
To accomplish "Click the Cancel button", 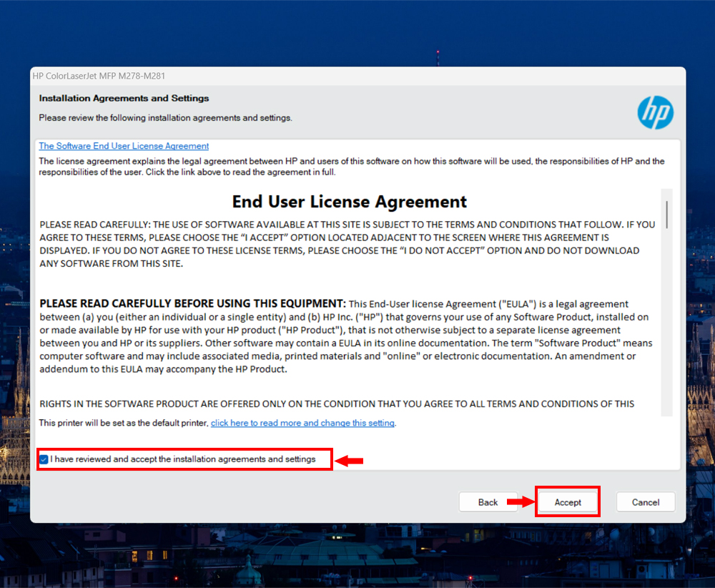I will click(x=645, y=502).
